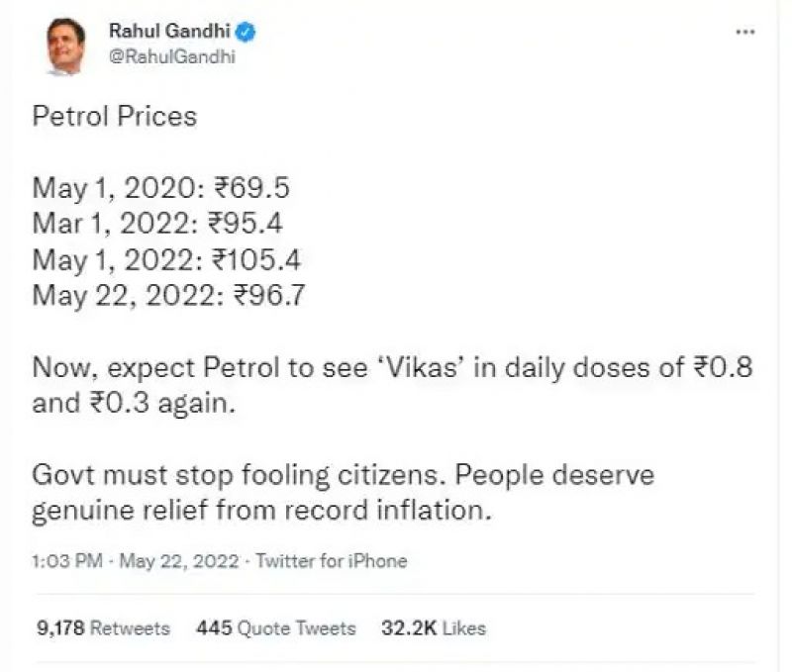This screenshot has height=672, width=792.
Task: Click the Twitter for iPhone source link
Action: coord(331,561)
